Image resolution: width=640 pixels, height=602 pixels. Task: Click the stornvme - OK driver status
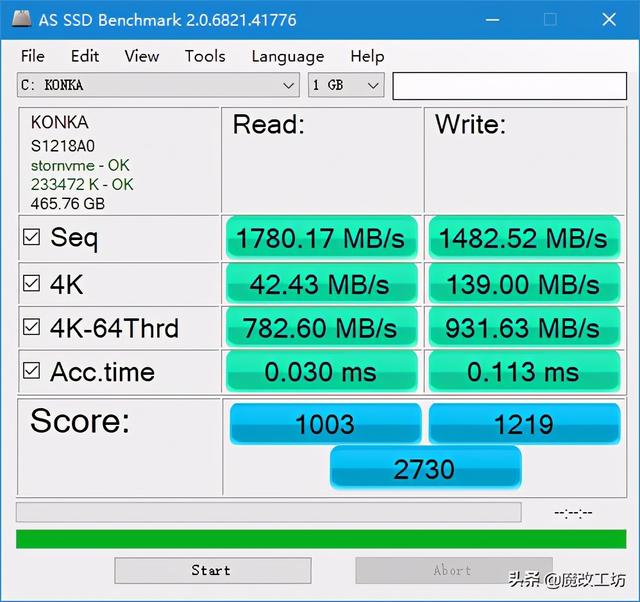[80, 165]
